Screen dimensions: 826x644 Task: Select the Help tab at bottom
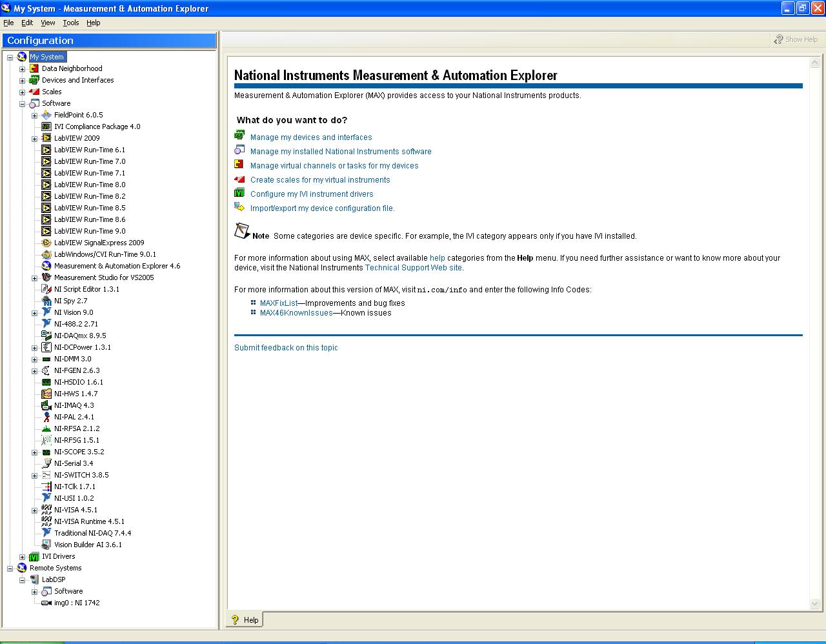pyautogui.click(x=245, y=620)
